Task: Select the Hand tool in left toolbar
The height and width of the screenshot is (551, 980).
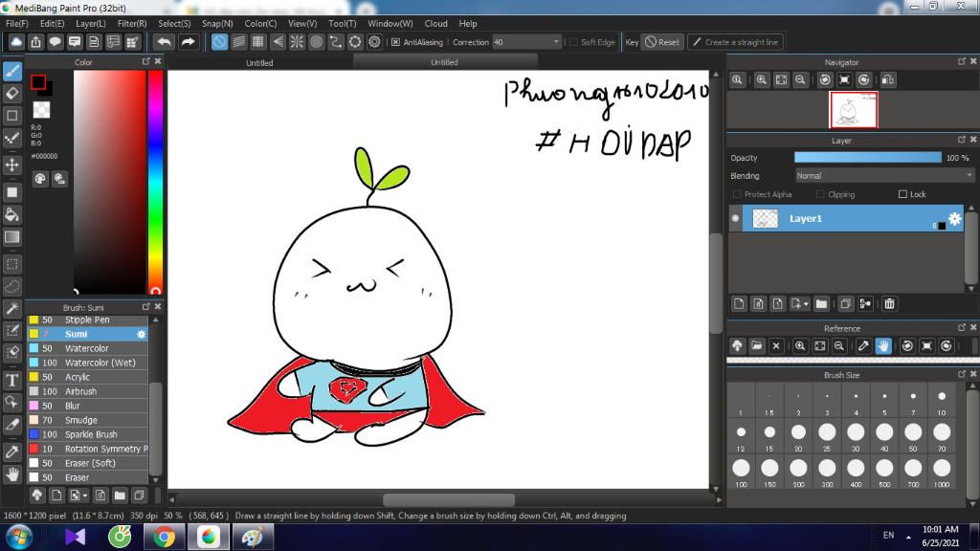Action: pos(11,474)
